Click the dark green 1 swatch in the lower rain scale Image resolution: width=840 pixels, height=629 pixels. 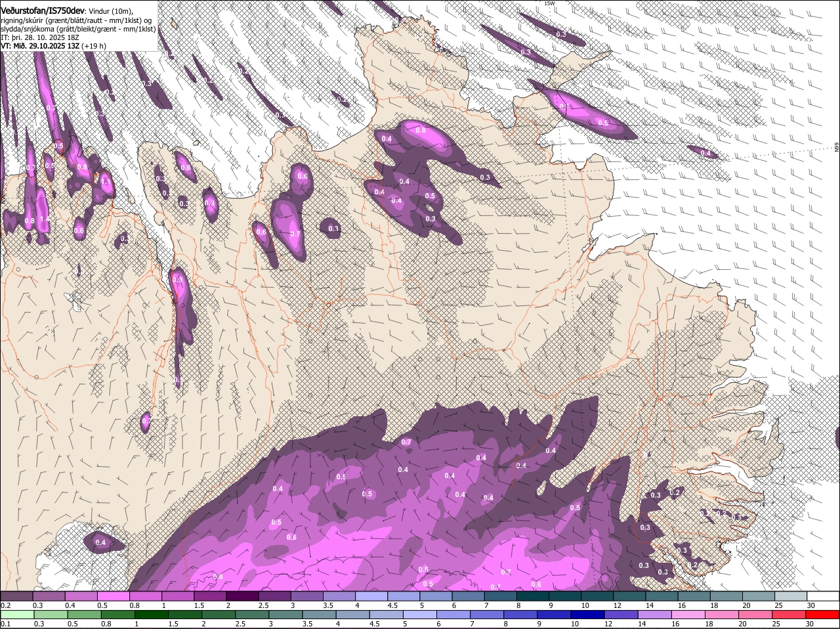[x=151, y=615]
